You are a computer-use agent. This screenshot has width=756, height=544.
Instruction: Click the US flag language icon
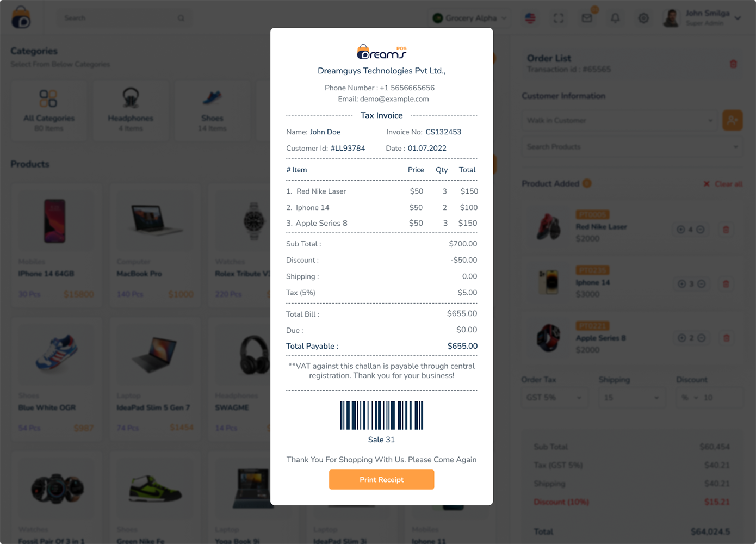(x=530, y=18)
